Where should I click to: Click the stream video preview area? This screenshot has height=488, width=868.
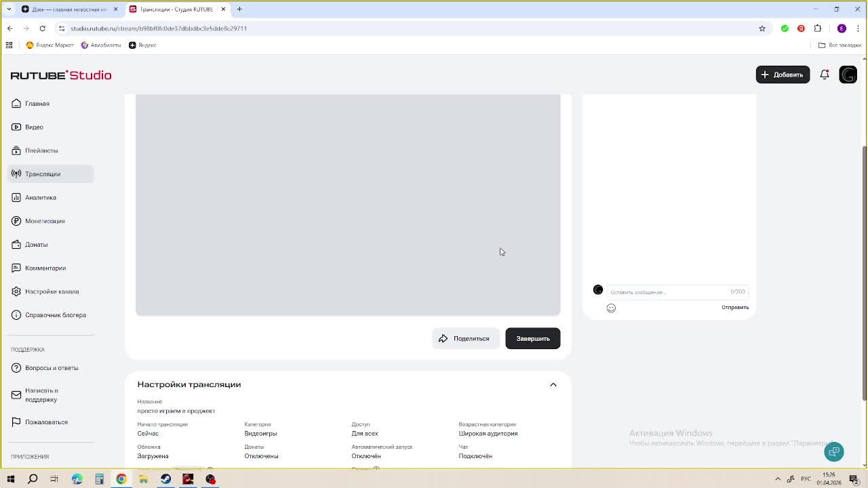coord(348,205)
